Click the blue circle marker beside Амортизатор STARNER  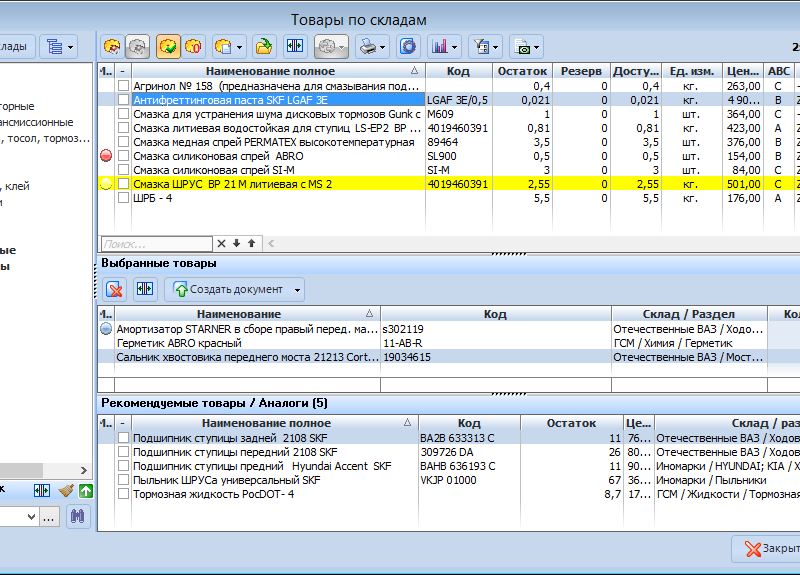click(x=106, y=329)
